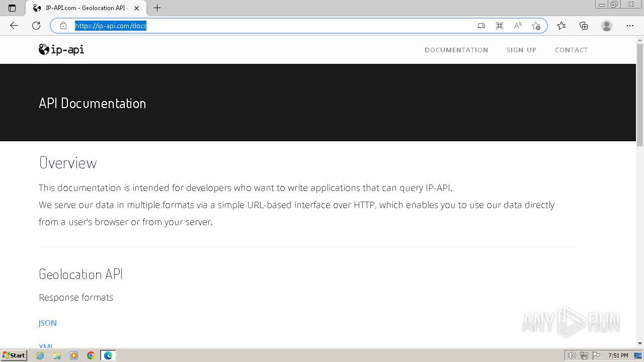Launch Chrome from taskbar
644x362 pixels.
[x=91, y=355]
